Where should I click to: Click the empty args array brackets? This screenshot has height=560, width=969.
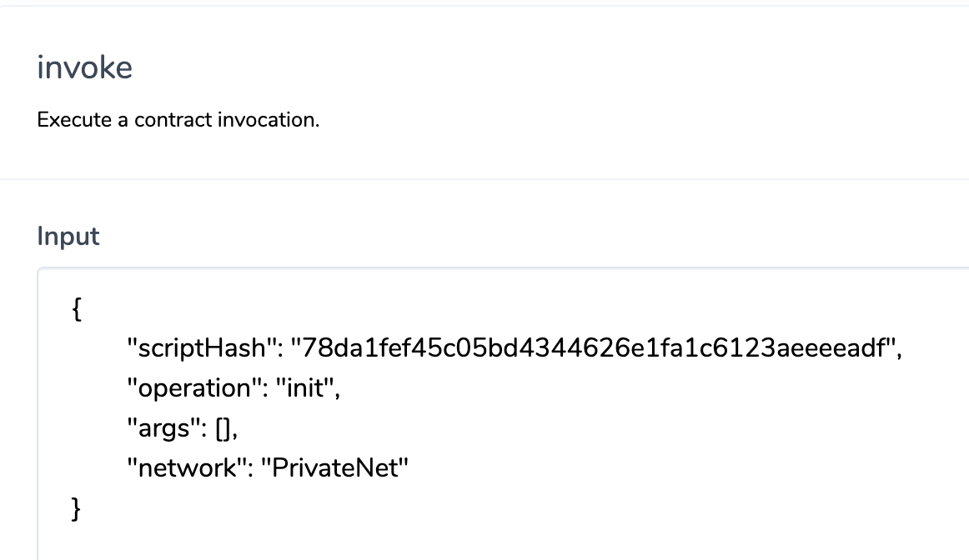coord(224,428)
